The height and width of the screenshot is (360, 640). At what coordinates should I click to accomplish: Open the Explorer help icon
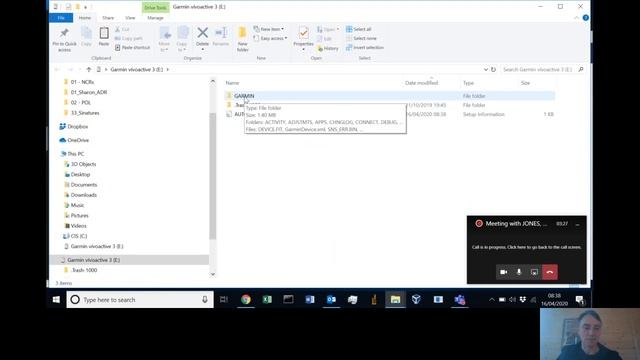point(585,18)
